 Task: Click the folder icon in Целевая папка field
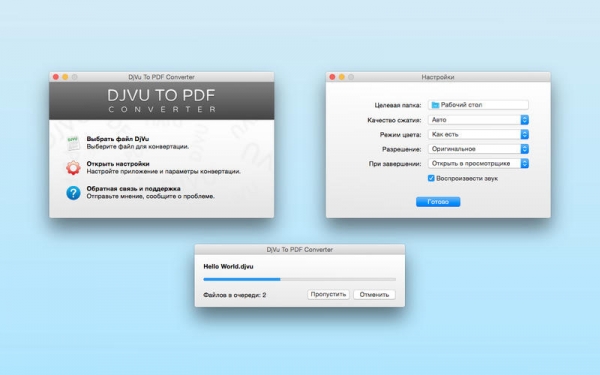point(435,105)
